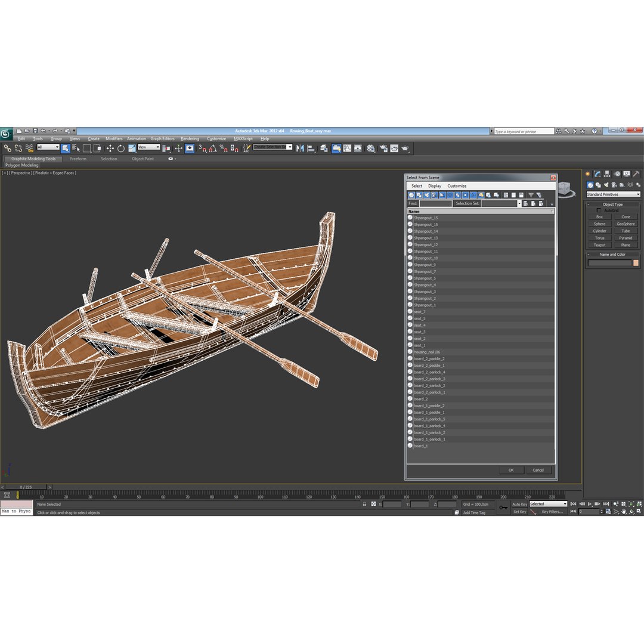This screenshot has height=644, width=644.
Task: Toggle the 3D Snaps icon
Action: click(x=202, y=148)
